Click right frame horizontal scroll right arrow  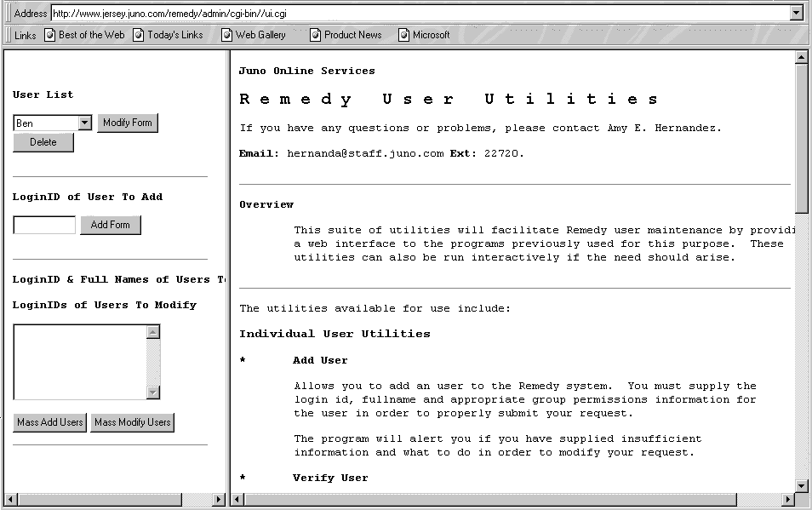tap(787, 500)
